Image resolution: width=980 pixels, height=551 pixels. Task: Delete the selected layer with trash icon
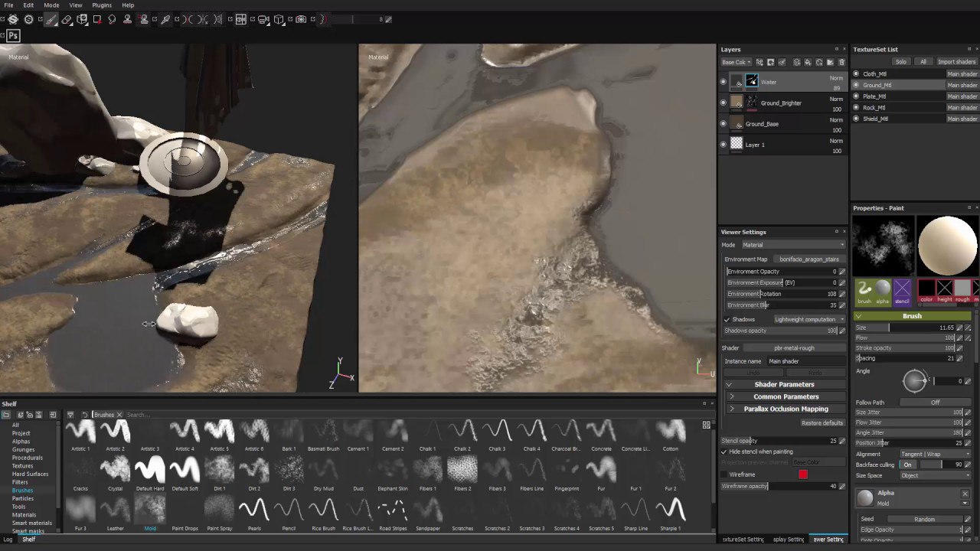841,62
